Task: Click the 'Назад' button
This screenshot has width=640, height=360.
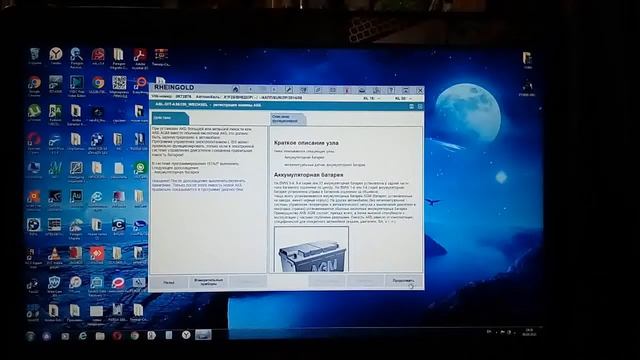Action: tap(169, 282)
